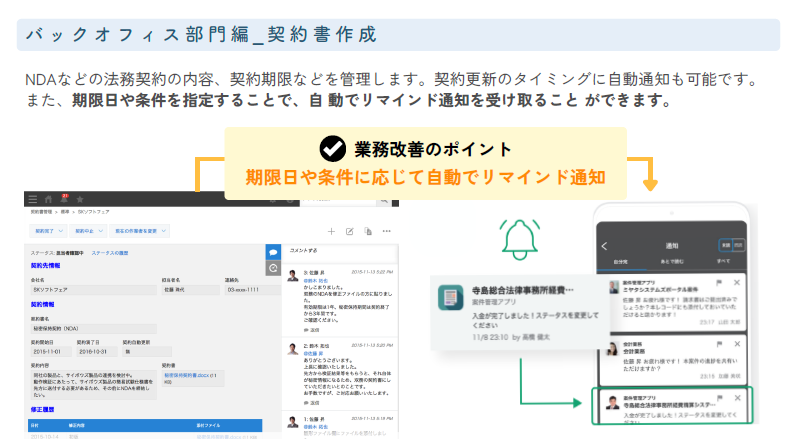791x439 pixels.
Task: Click the 標準 breadcrumb link
Action: point(65,212)
